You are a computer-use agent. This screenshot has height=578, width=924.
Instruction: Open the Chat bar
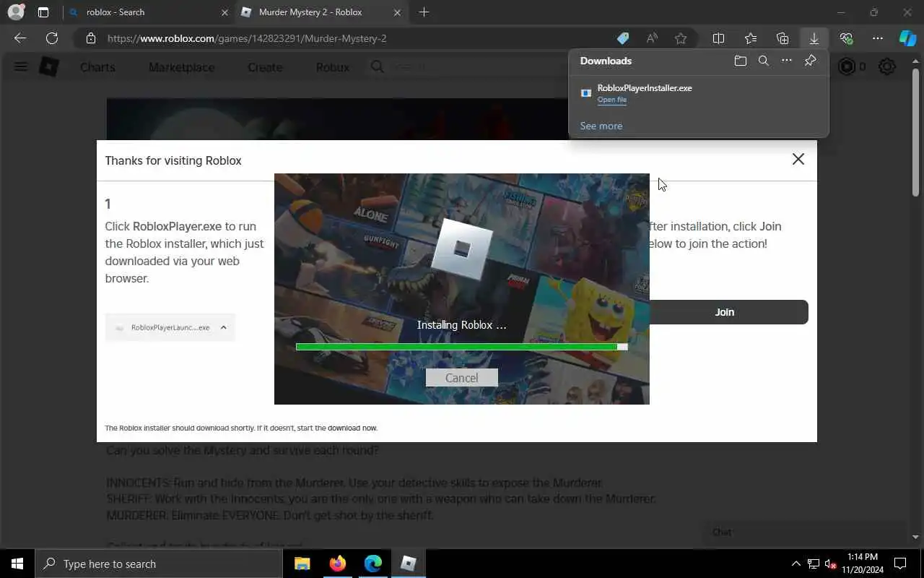(806, 532)
